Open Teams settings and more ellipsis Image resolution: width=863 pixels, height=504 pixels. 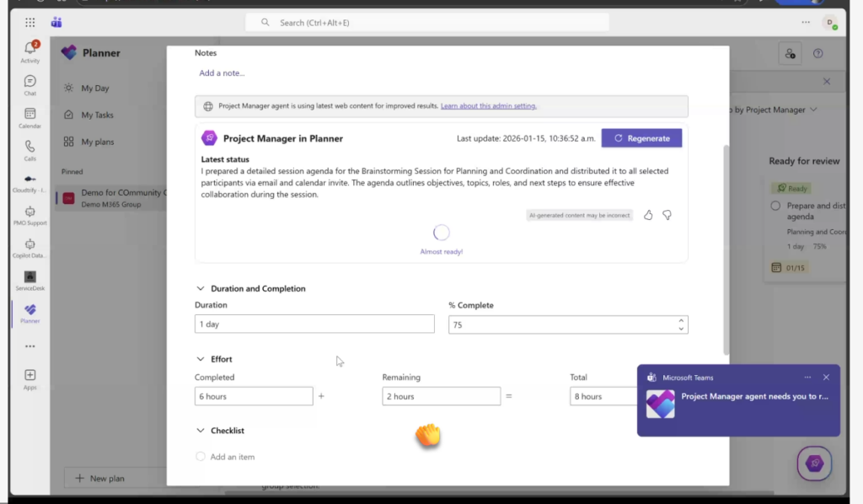point(806,23)
